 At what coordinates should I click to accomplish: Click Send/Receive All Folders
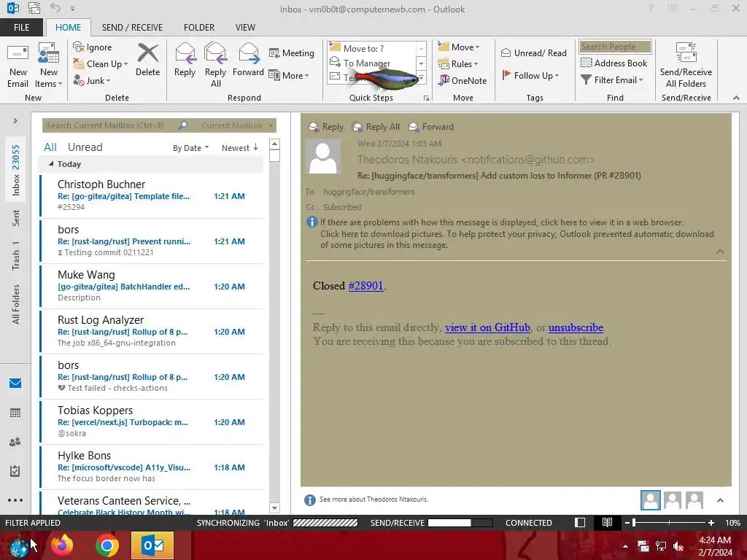pos(686,66)
